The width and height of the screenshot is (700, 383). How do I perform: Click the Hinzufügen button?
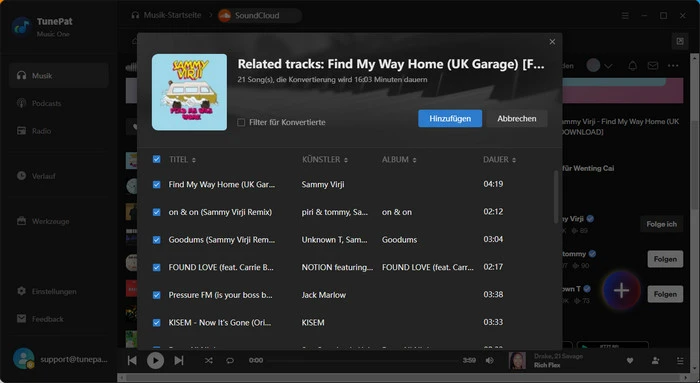coord(450,118)
